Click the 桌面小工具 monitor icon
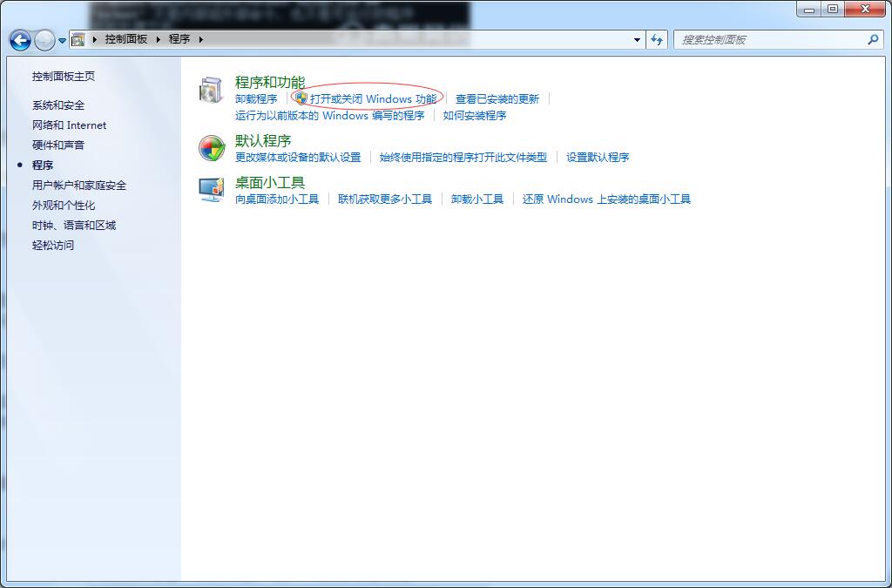 212,190
